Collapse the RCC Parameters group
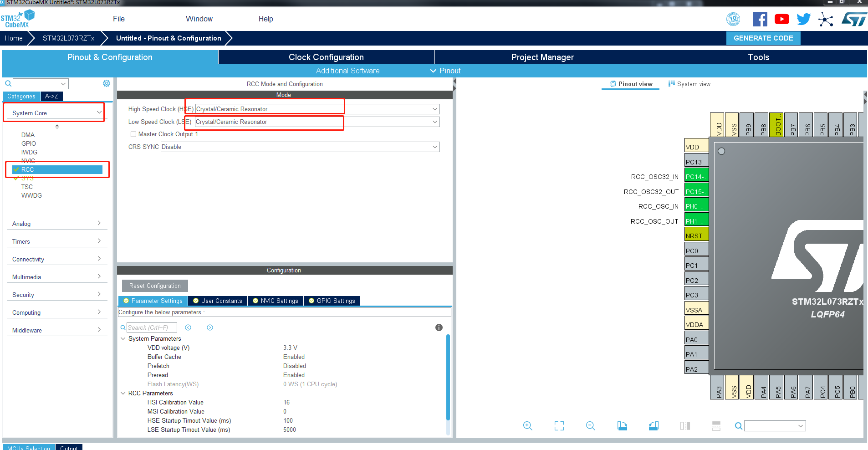Viewport: 868px width, 450px height. (123, 393)
